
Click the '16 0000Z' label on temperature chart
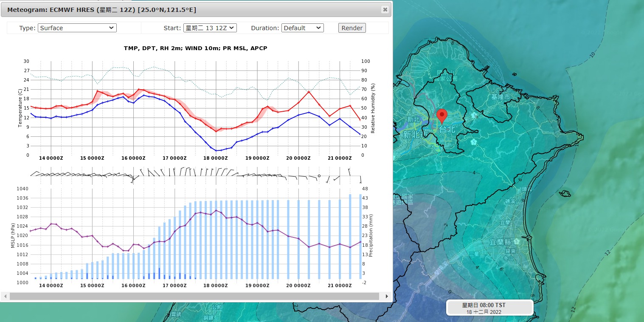pyautogui.click(x=134, y=158)
